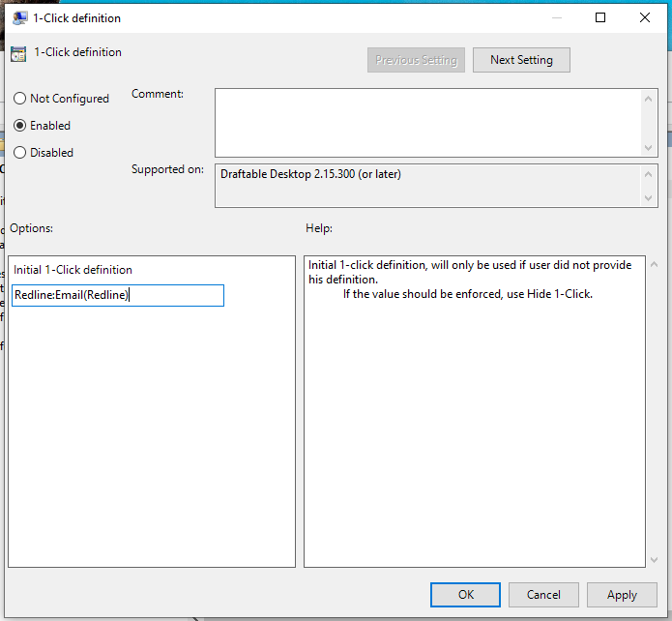Click the policy setting icon beside 1-Click definition
Viewport: 672px width, 621px height.
[x=18, y=54]
